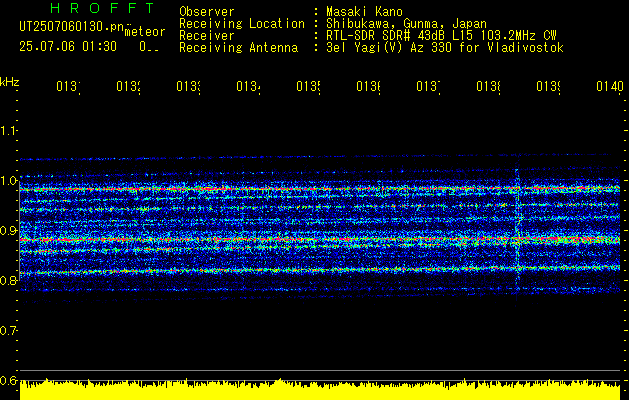This screenshot has height=400, width=629.
Task: Click the 0.8 kHz axis label
Action: (8, 280)
